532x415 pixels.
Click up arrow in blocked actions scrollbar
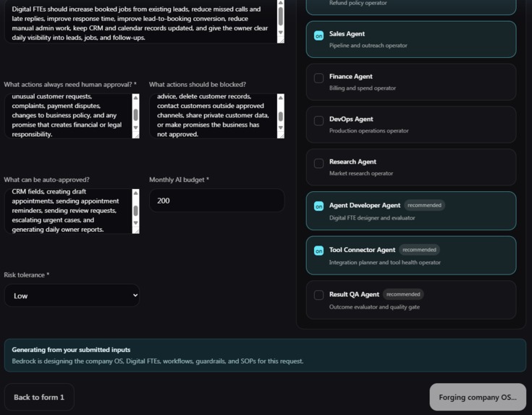pyautogui.click(x=281, y=98)
